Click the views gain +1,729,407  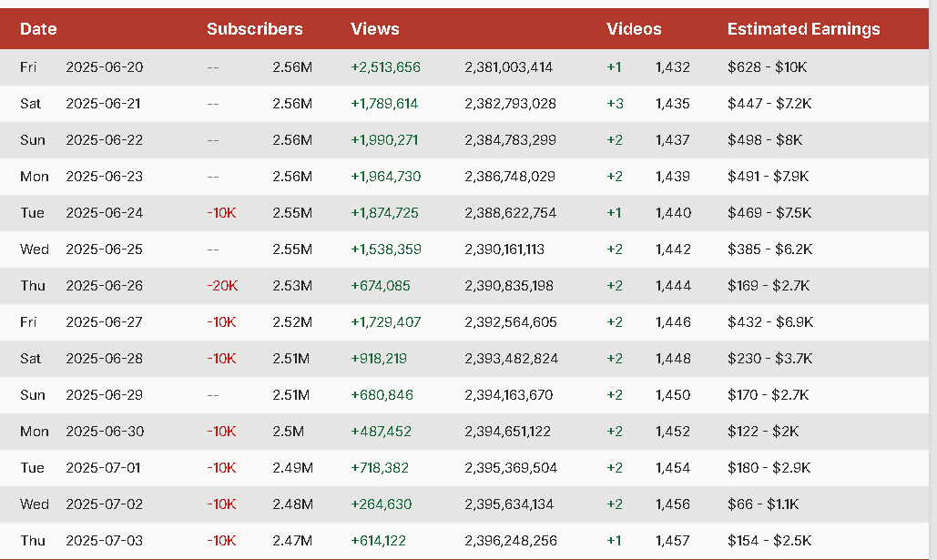385,322
